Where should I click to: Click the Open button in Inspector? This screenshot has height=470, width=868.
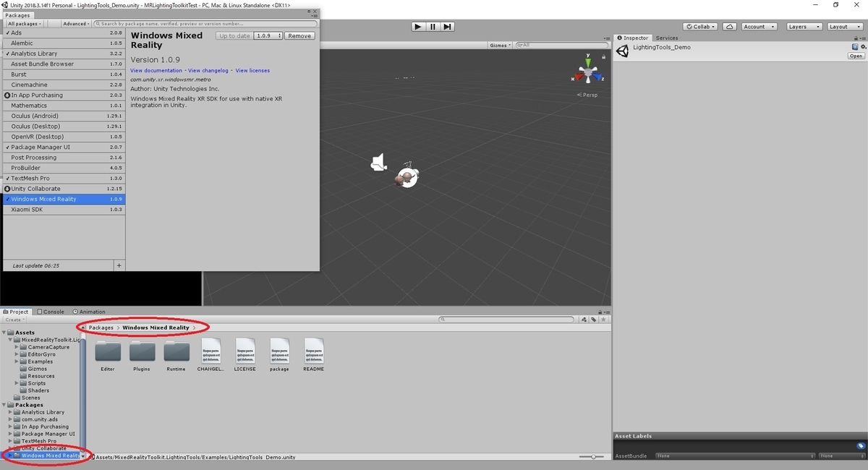coord(856,56)
